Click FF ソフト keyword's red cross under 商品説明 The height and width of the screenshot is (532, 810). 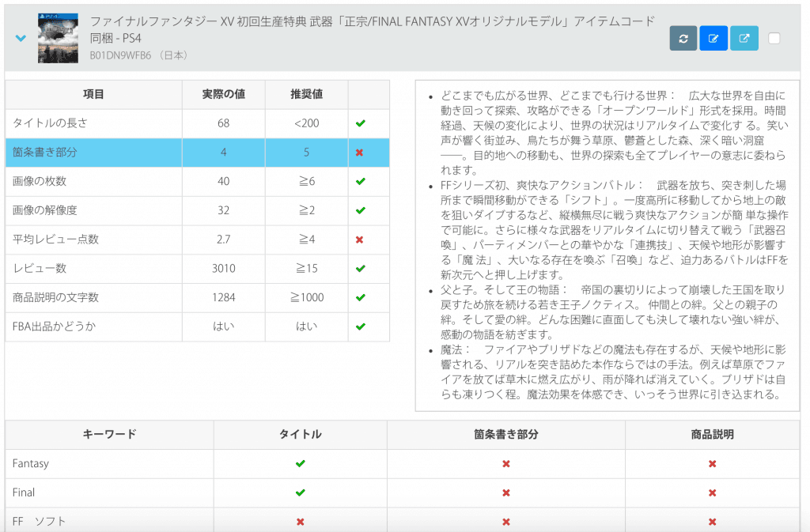point(713,522)
